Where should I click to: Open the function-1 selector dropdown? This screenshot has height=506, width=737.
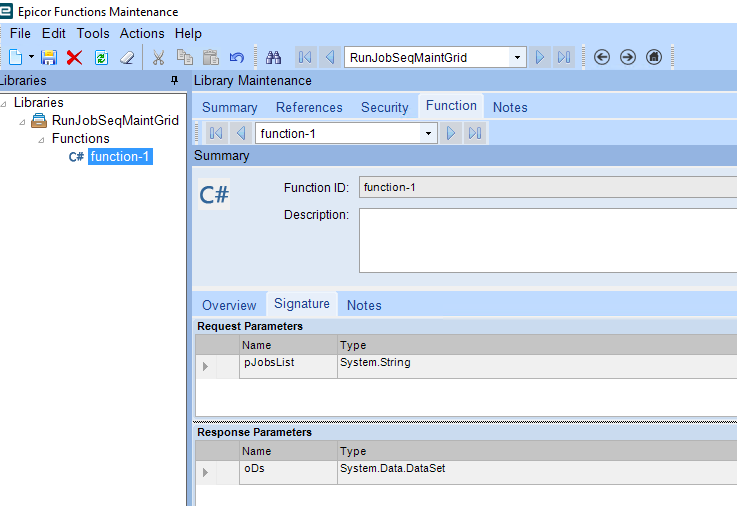pos(429,133)
